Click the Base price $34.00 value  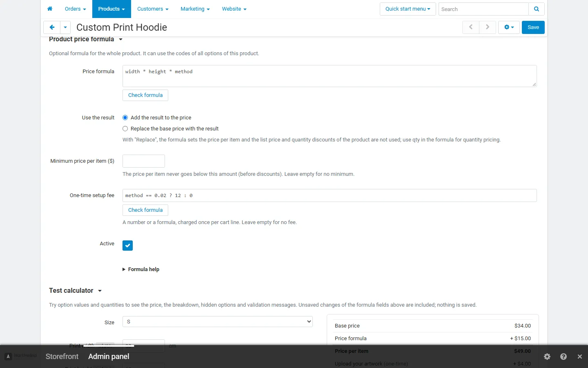point(523,326)
